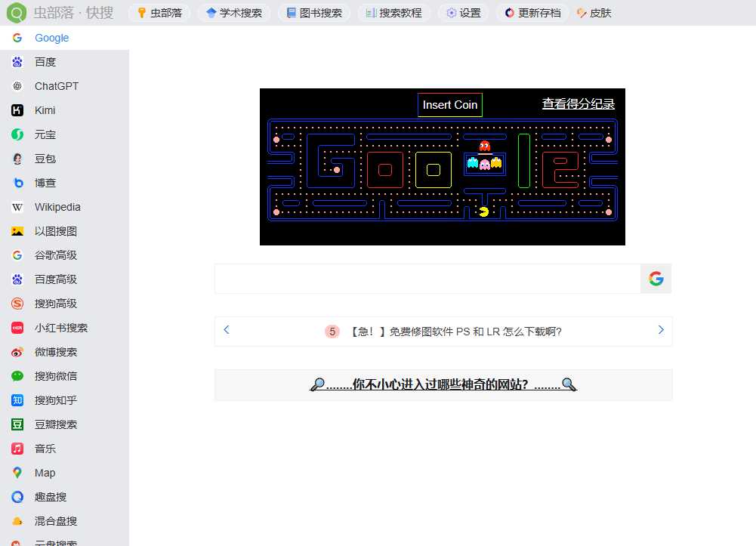The image size is (756, 546).
Task: Advance the hot topic carousel forward
Action: [660, 330]
